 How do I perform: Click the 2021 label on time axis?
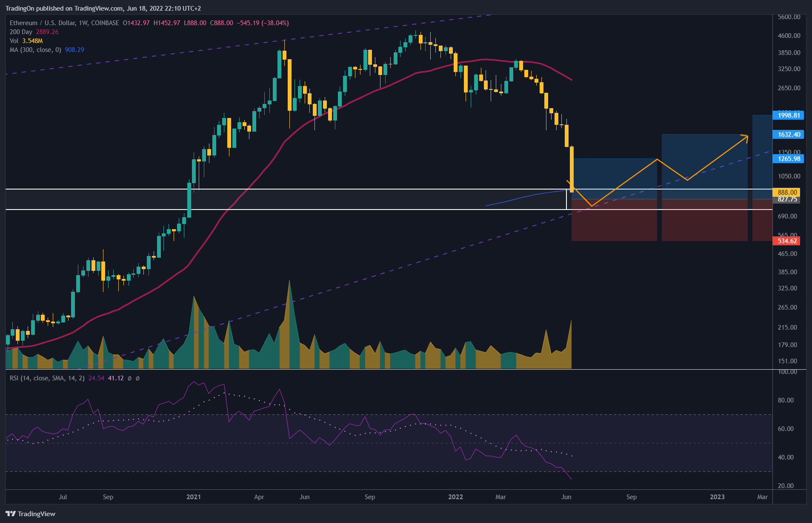tap(194, 497)
